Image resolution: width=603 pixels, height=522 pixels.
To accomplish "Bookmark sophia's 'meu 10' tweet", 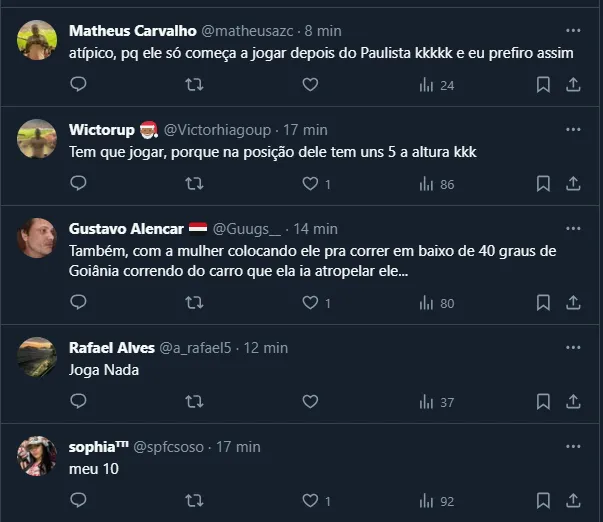I will point(543,501).
